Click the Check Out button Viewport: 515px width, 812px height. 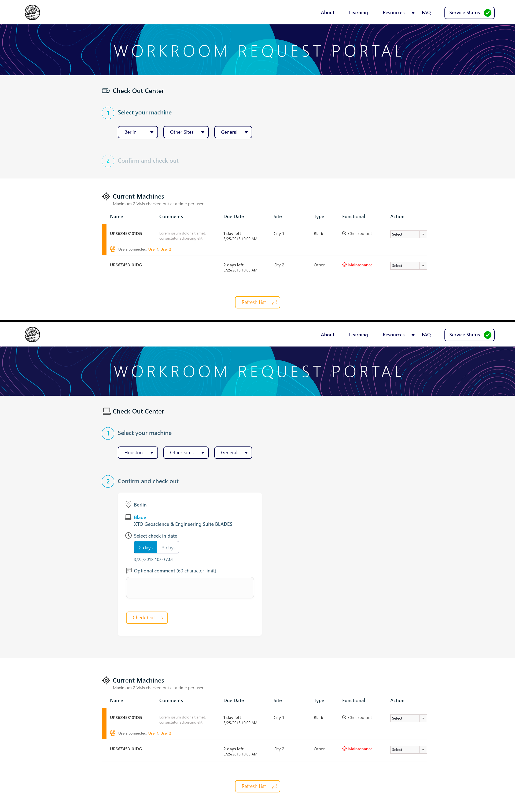coord(146,617)
